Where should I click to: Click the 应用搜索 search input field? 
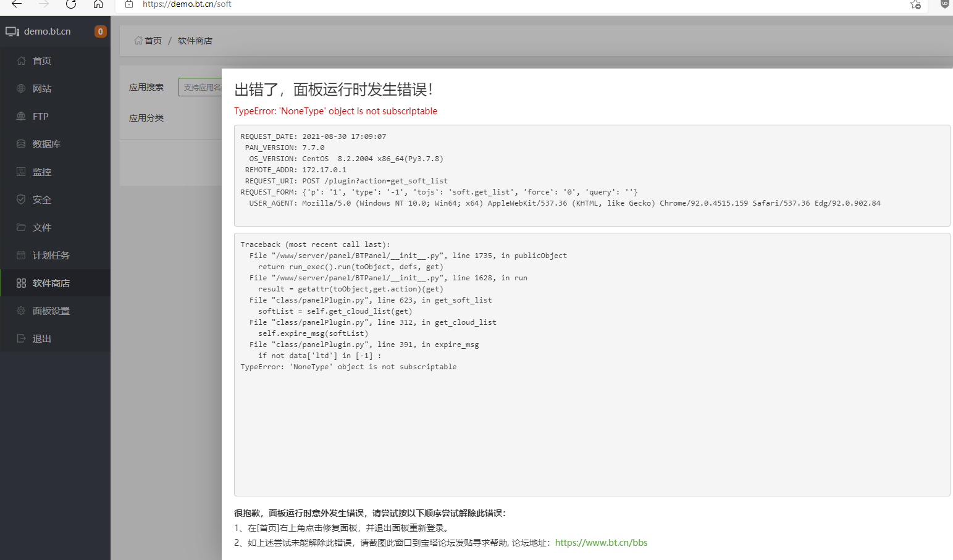[200, 87]
